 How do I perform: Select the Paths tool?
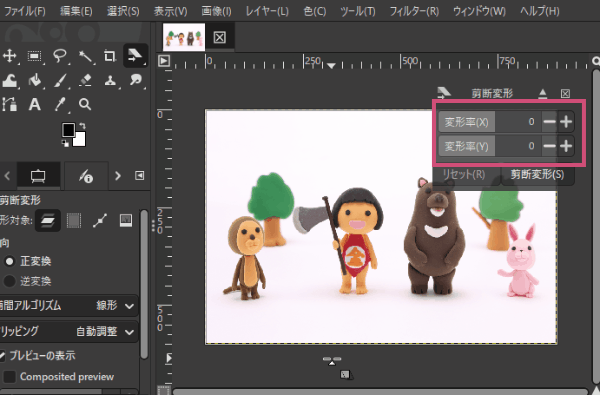coord(10,104)
